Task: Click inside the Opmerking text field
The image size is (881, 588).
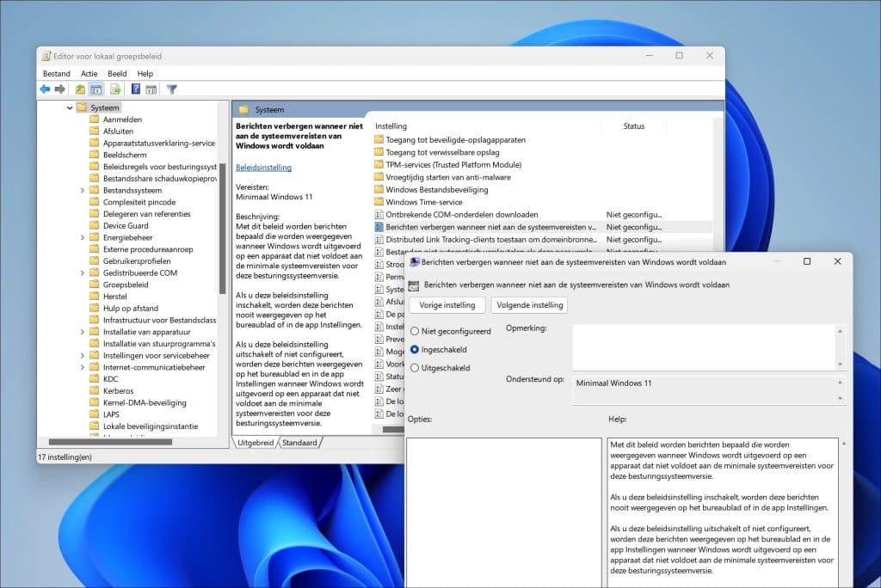Action: pos(704,347)
